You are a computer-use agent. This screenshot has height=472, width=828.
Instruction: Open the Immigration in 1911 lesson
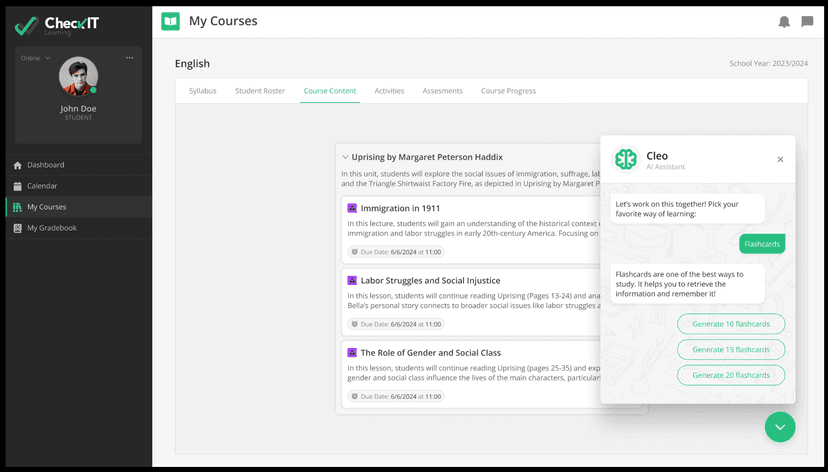[400, 208]
